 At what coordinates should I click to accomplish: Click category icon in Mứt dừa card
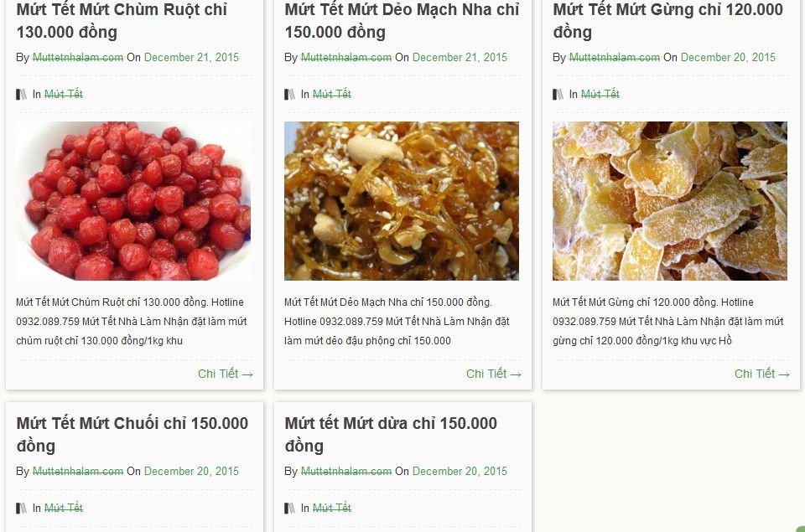pos(289,509)
